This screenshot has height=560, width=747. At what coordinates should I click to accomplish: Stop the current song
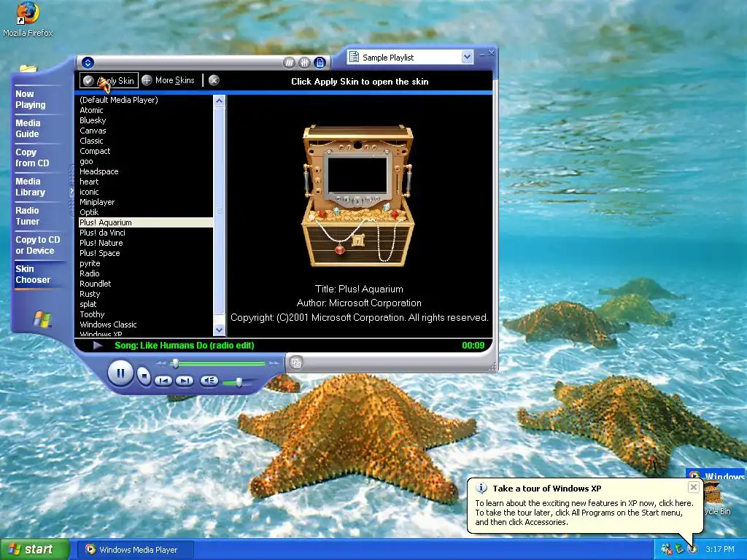(144, 376)
